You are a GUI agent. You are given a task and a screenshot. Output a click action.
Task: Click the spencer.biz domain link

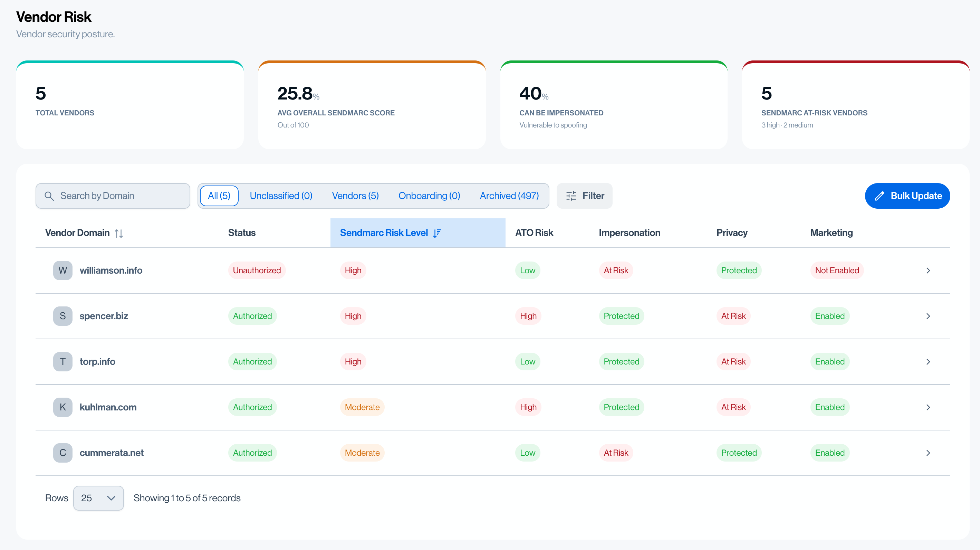pos(104,316)
